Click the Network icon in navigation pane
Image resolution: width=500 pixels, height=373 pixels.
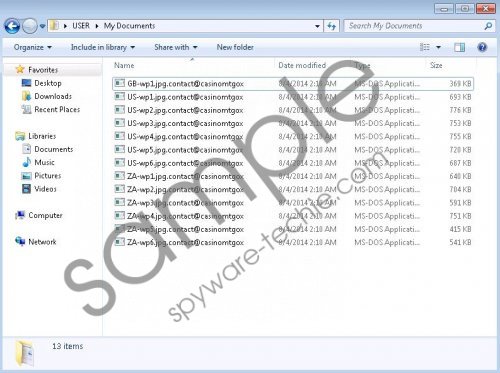tap(20, 241)
